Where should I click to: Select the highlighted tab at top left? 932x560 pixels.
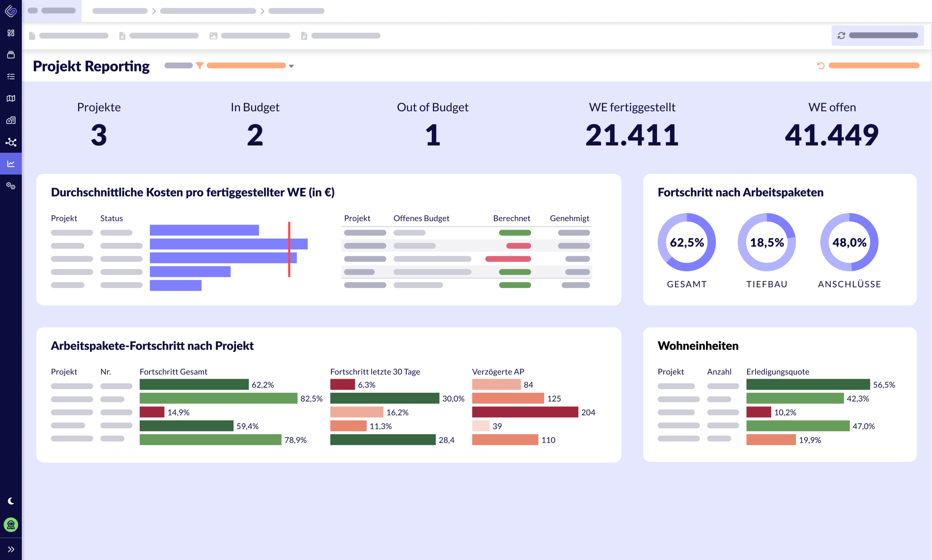click(x=52, y=11)
